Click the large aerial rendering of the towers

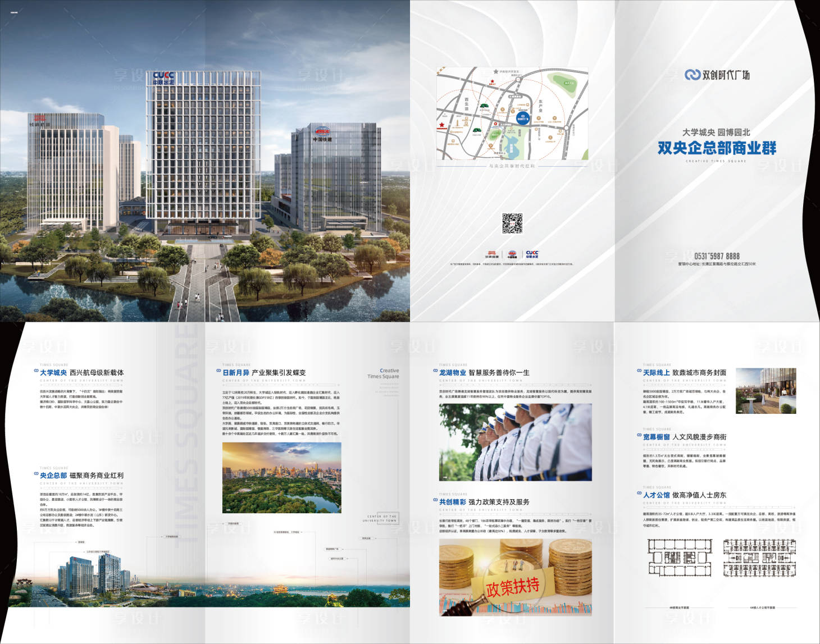point(205,161)
